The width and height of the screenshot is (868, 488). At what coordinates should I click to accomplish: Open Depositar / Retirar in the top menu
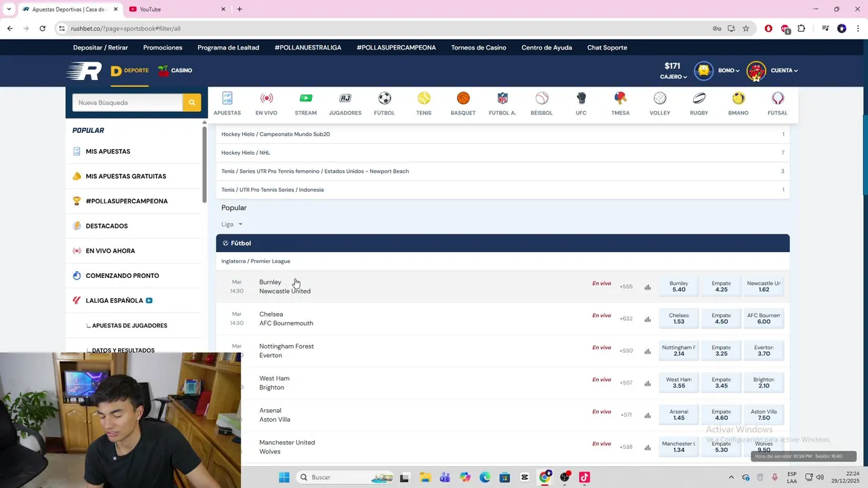[100, 47]
